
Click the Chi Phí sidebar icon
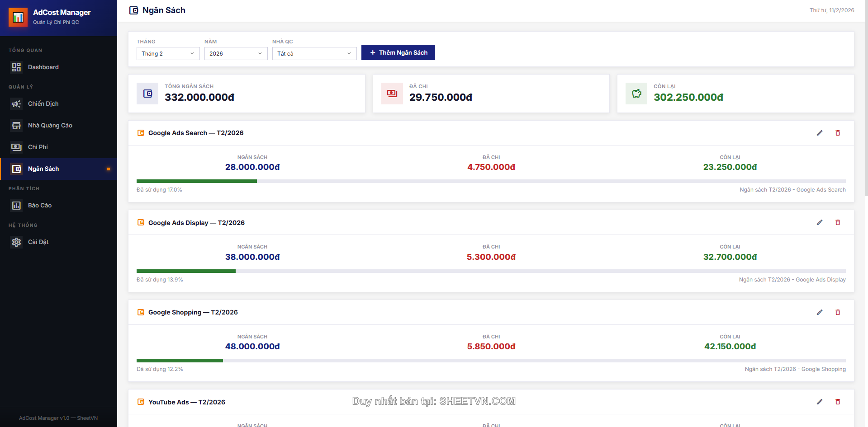tap(16, 147)
